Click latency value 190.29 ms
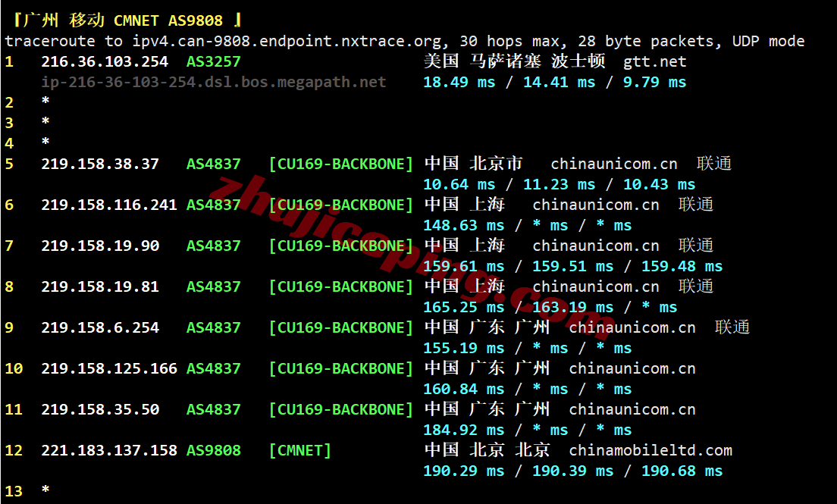The width and height of the screenshot is (837, 504). 464,471
